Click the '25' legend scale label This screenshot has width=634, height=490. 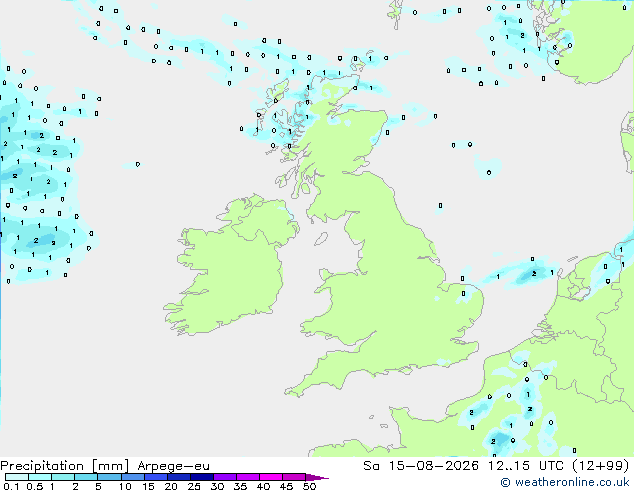194,486
